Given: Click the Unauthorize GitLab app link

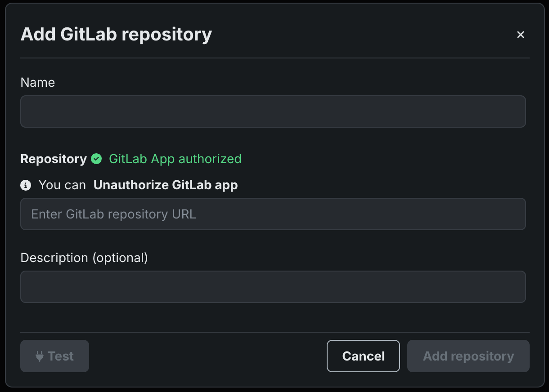Looking at the screenshot, I should pos(165,185).
